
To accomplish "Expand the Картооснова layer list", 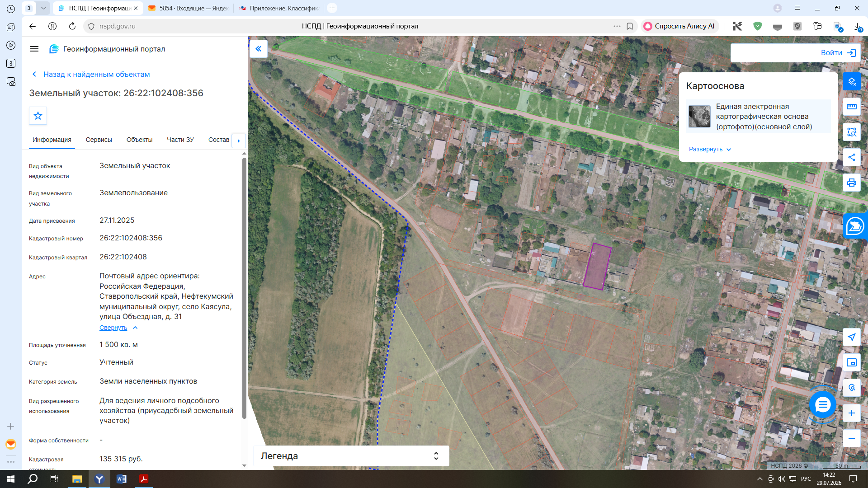I will pyautogui.click(x=710, y=149).
